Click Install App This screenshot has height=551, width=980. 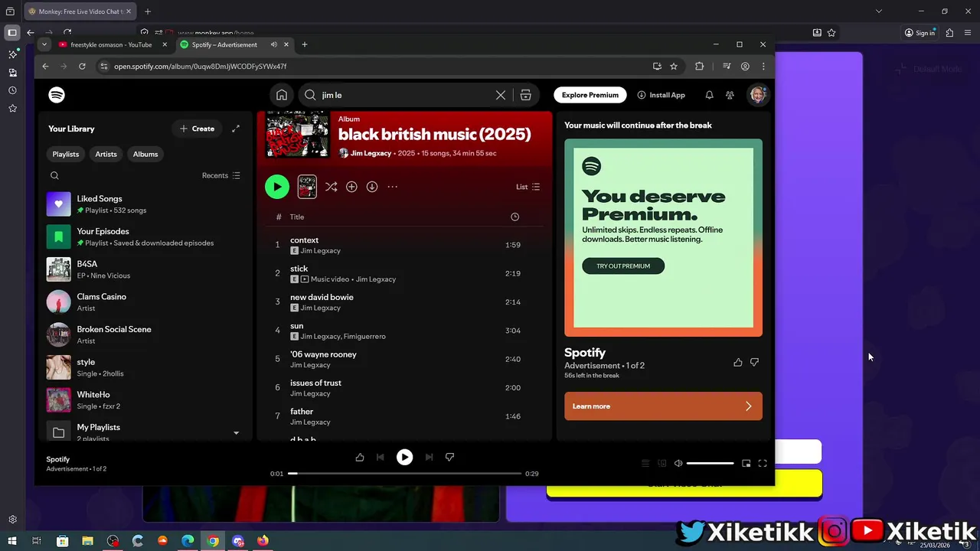pyautogui.click(x=661, y=95)
